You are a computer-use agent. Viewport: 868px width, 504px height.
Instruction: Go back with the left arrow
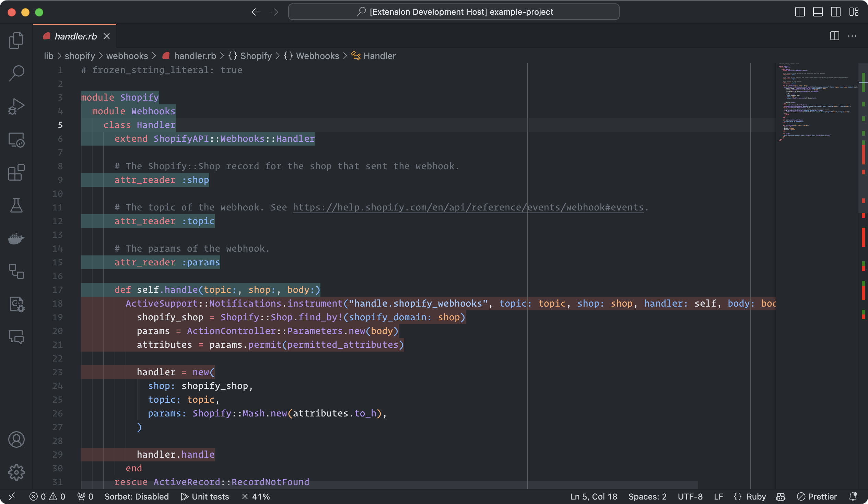point(256,12)
